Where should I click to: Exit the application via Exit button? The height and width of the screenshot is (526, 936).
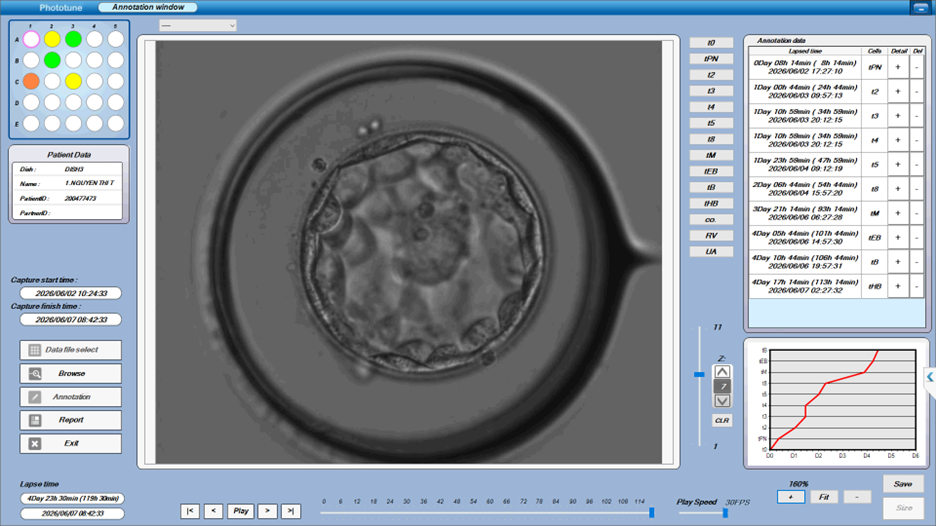click(70, 443)
